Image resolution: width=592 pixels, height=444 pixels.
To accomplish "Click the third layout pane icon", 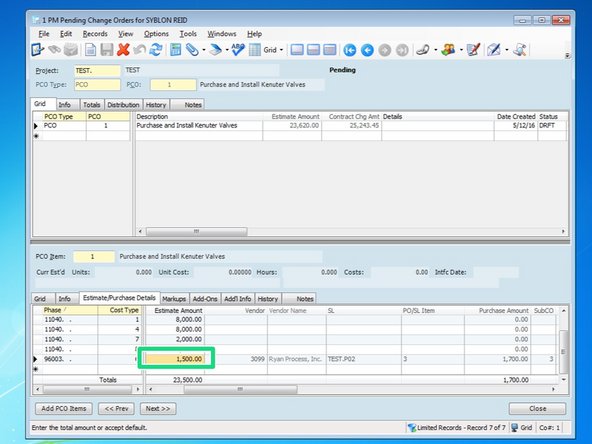I will click(330, 49).
